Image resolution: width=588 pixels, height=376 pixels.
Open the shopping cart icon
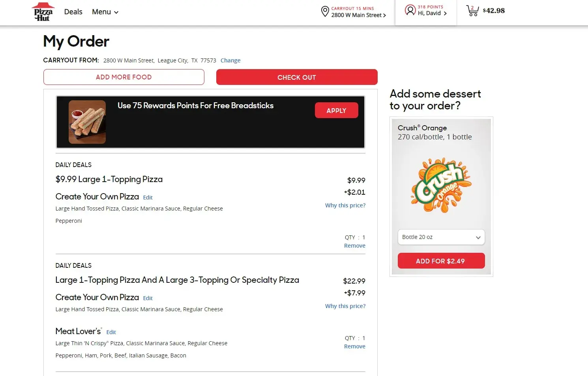(472, 11)
